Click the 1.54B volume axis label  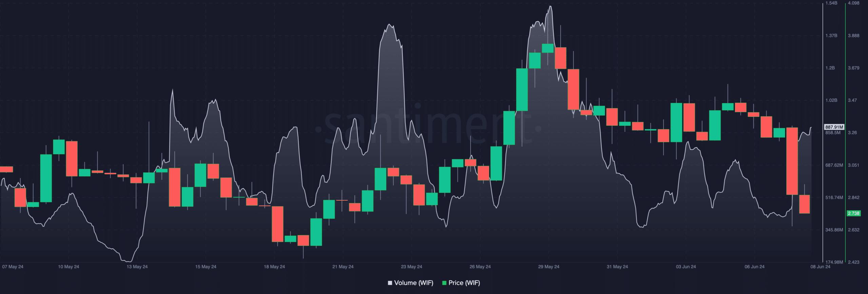tap(831, 3)
